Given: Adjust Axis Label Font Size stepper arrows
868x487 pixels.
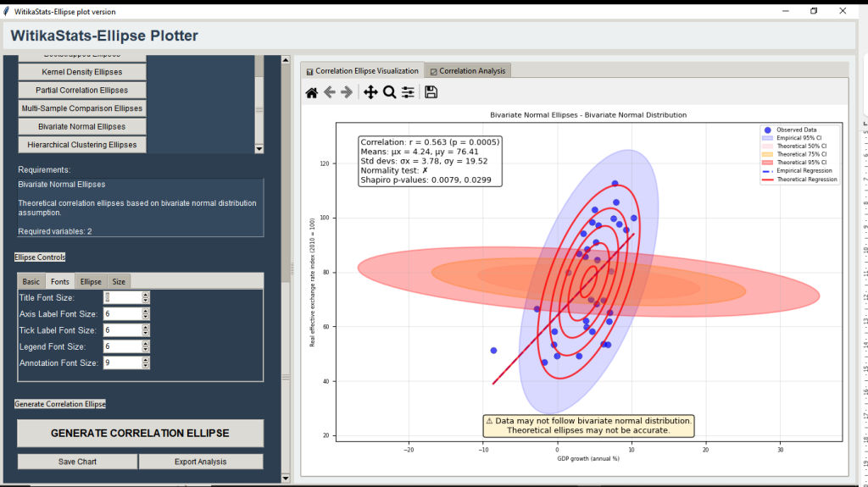Looking at the screenshot, I should coord(146,313).
